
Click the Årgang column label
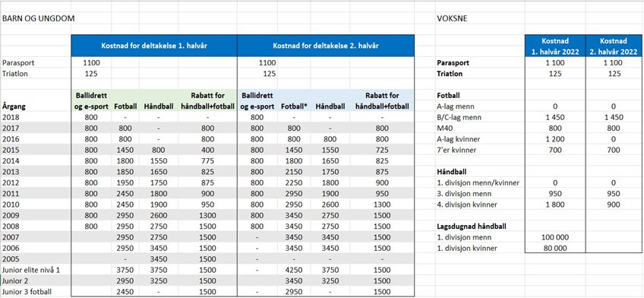(14, 106)
